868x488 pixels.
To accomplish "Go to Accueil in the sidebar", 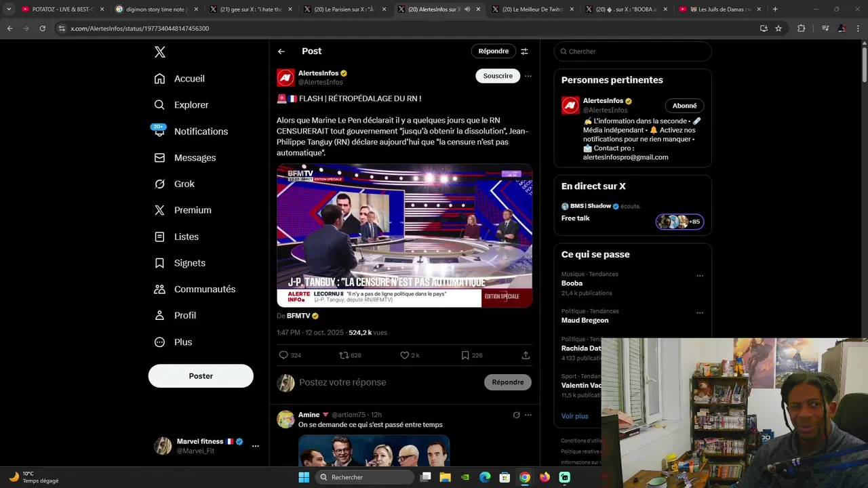I will 180,79.
